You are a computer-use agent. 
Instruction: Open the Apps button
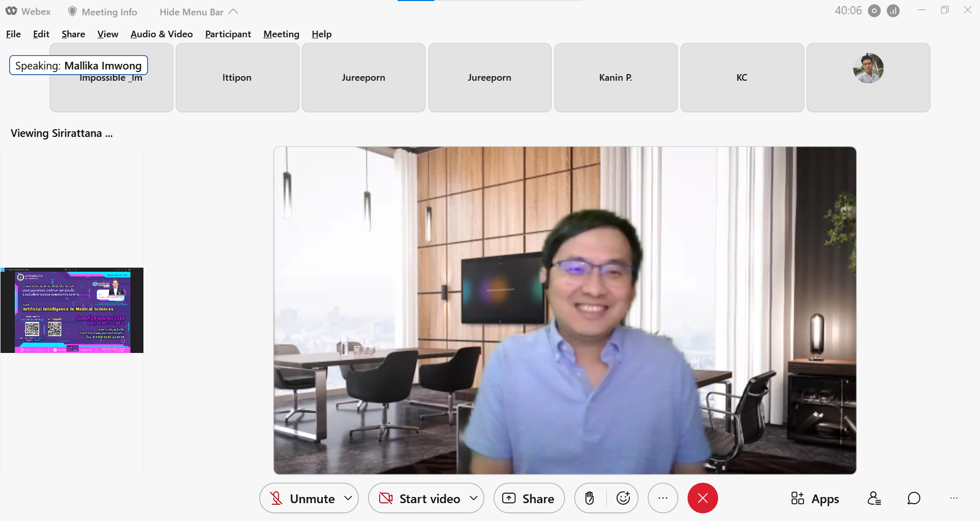tap(815, 499)
